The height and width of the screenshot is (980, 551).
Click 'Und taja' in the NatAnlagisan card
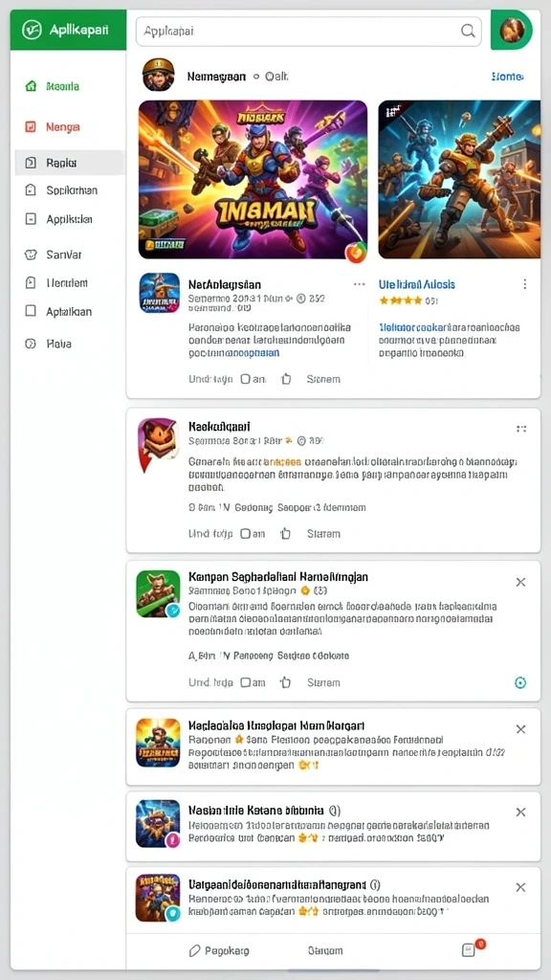(210, 379)
